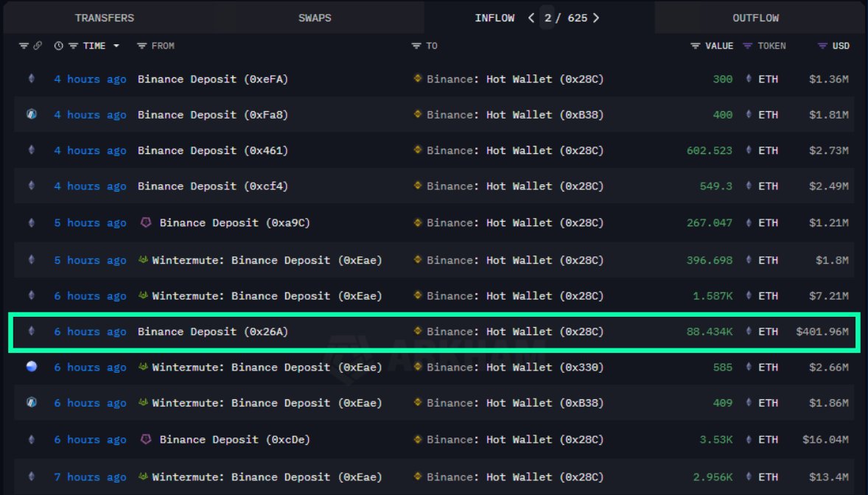868x495 pixels.
Task: Go to next inflow page with right chevron
Action: [x=595, y=18]
